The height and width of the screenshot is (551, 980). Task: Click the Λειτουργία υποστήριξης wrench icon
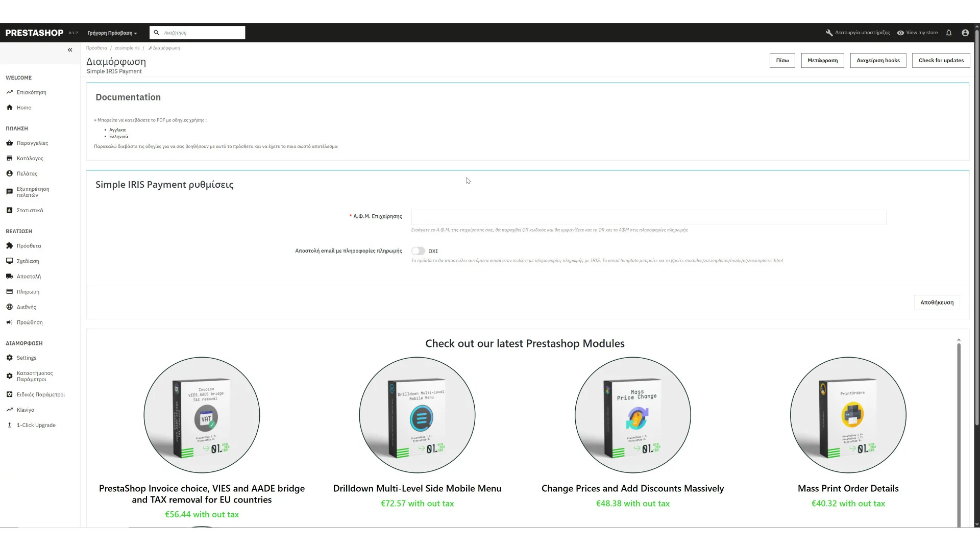[829, 33]
